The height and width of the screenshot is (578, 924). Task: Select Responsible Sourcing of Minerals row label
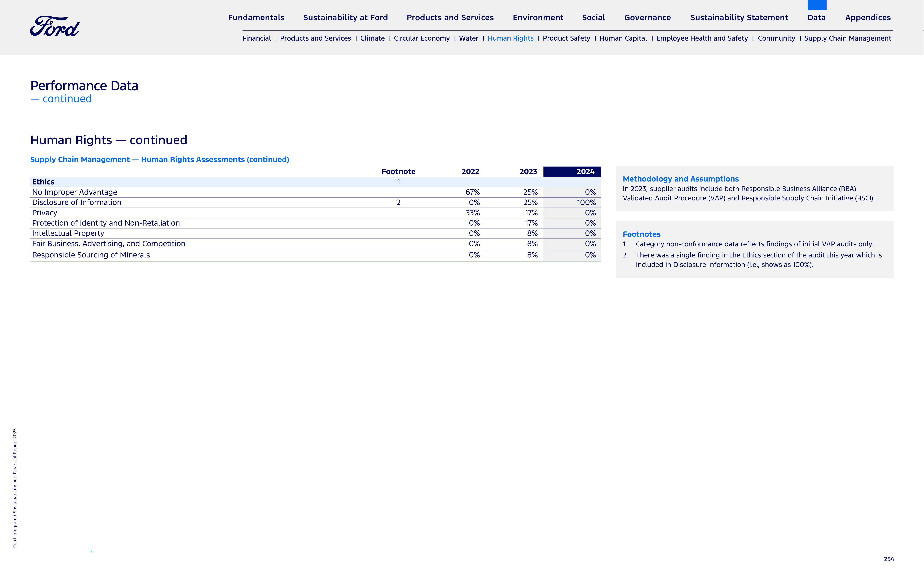coord(91,255)
